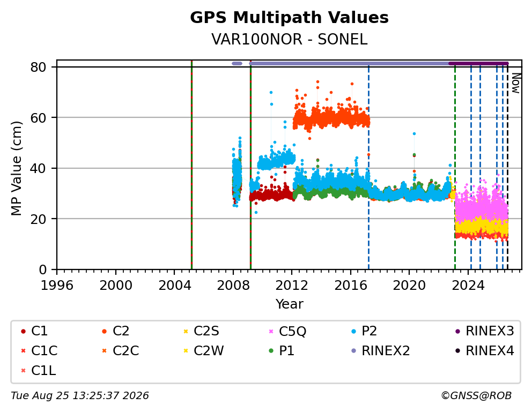Click the C1L legend entry
Screen dimensions: 532x412
pos(38,371)
